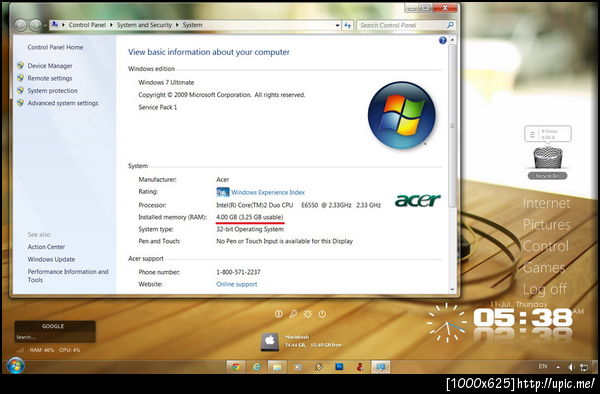This screenshot has height=394, width=600.
Task: Open the recent pages dropdown beside Forward
Action: (45, 25)
